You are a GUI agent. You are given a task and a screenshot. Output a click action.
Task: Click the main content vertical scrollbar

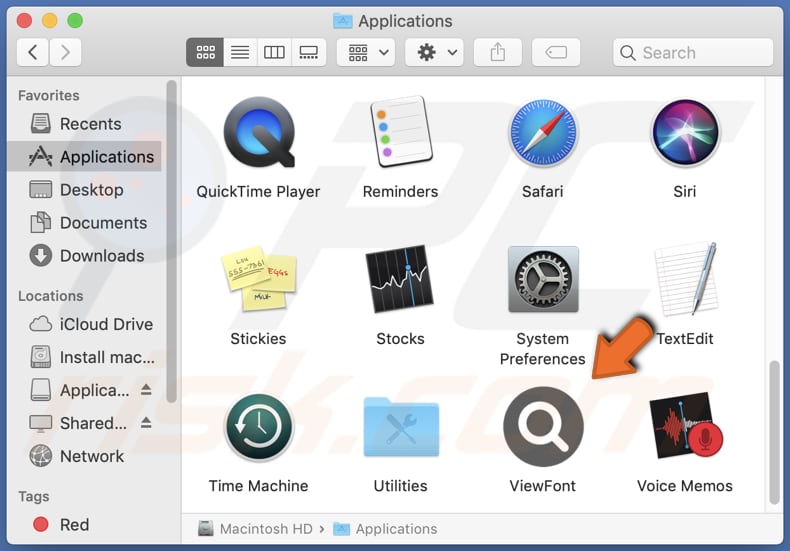pyautogui.click(x=774, y=432)
